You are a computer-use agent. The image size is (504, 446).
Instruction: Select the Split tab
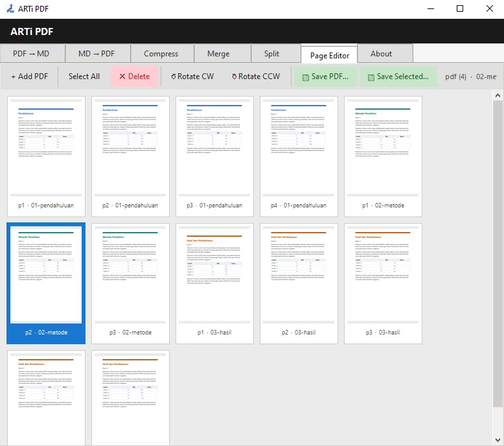point(276,54)
